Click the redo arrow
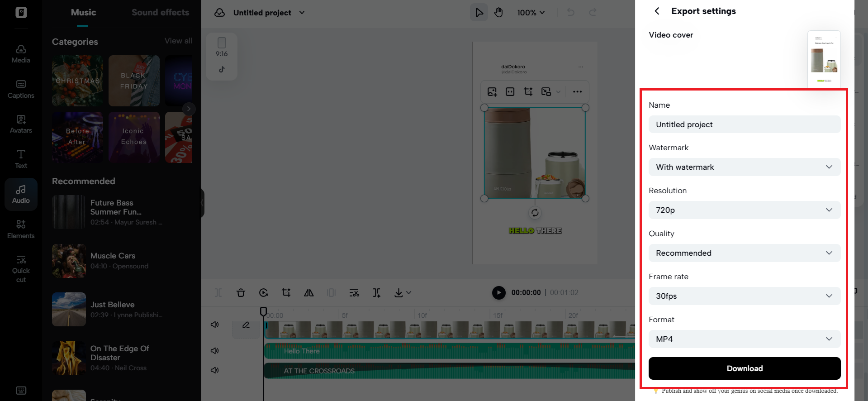The image size is (868, 401). (593, 12)
